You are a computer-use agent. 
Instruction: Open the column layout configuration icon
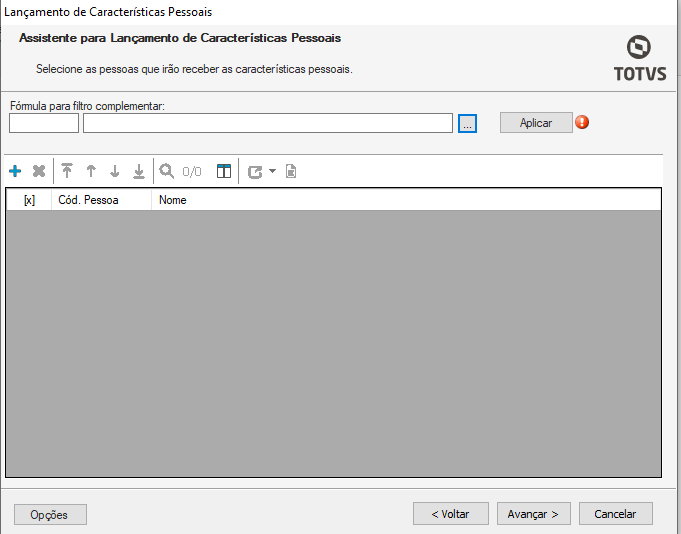click(x=224, y=172)
